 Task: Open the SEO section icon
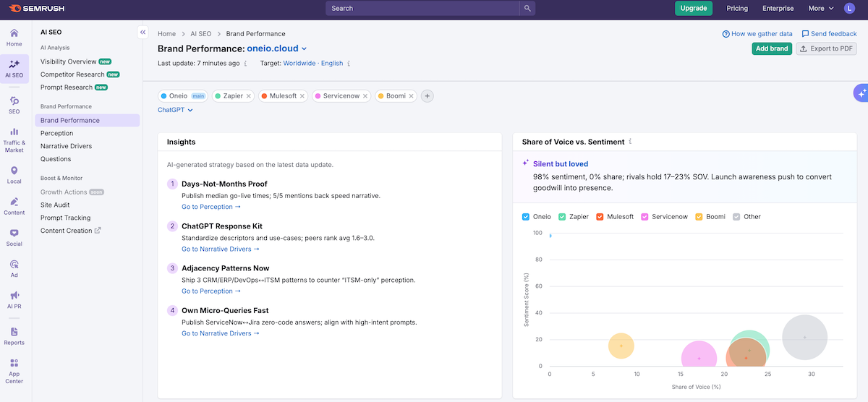click(x=14, y=105)
